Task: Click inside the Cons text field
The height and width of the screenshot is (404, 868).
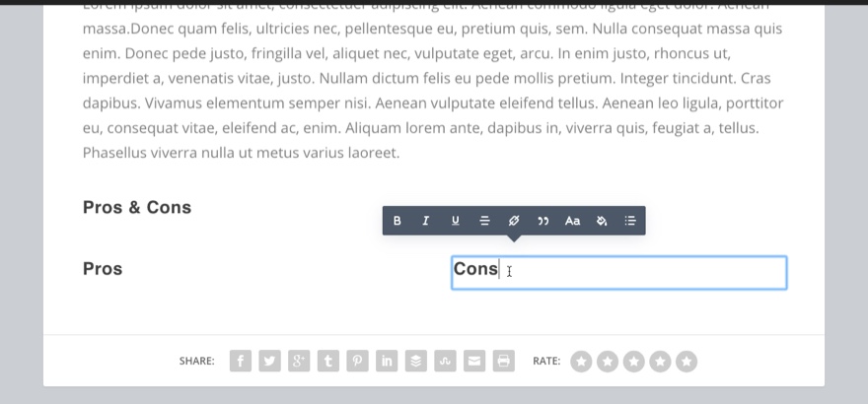Action: 641,272
